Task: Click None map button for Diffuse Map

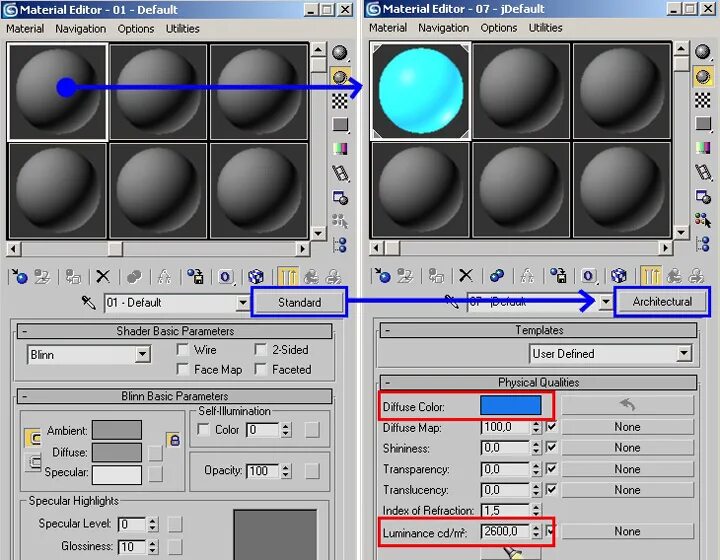Action: coord(627,427)
